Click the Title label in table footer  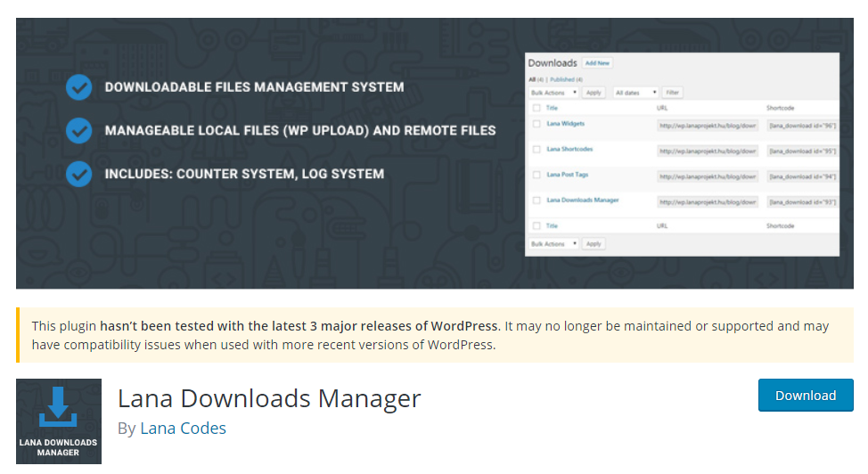click(552, 226)
